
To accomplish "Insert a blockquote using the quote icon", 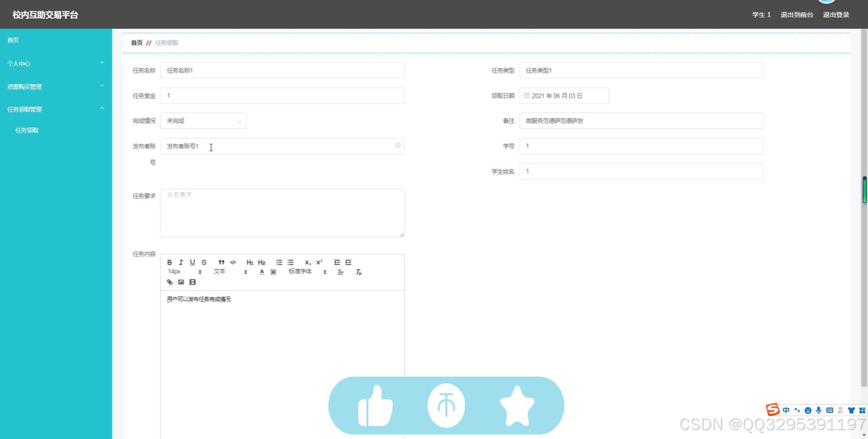I will [x=221, y=262].
